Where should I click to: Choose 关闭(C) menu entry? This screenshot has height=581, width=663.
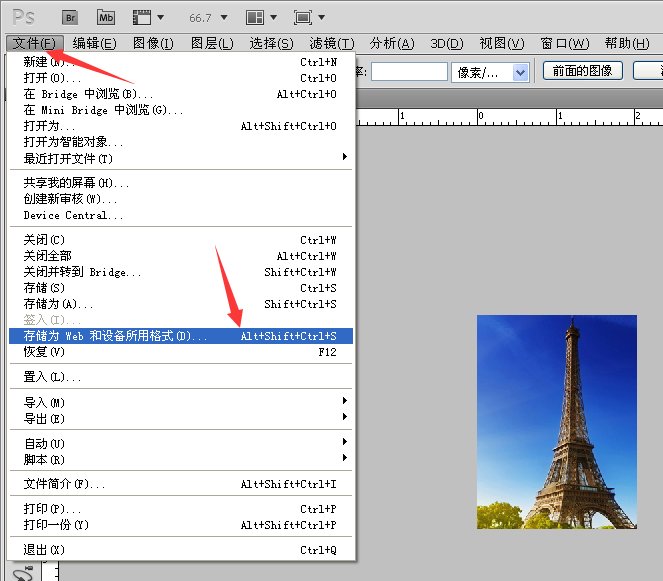click(181, 240)
